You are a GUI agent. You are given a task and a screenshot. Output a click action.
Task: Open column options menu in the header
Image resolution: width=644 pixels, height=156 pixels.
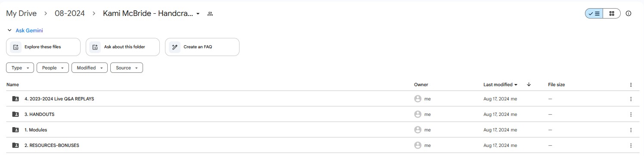tap(631, 85)
